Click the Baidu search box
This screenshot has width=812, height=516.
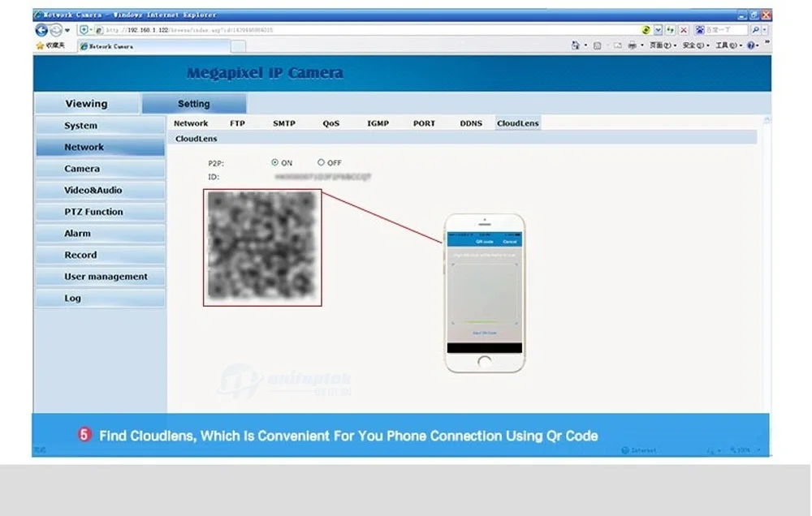721,30
